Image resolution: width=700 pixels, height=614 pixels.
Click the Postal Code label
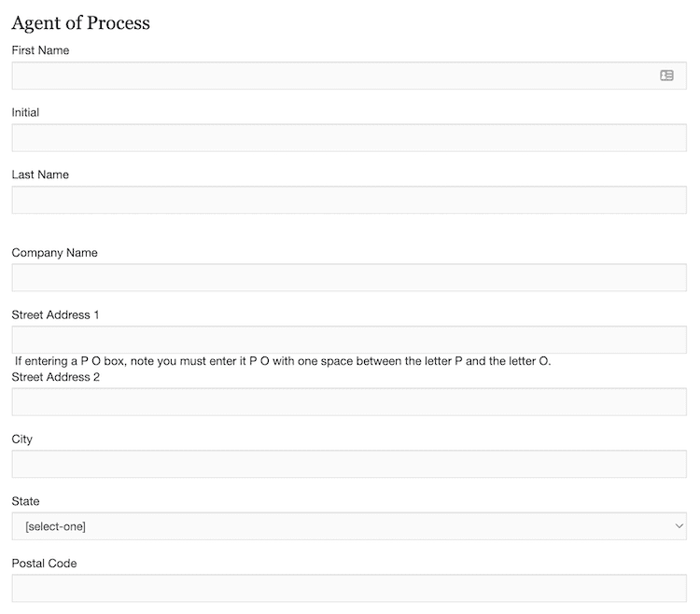[x=44, y=564]
